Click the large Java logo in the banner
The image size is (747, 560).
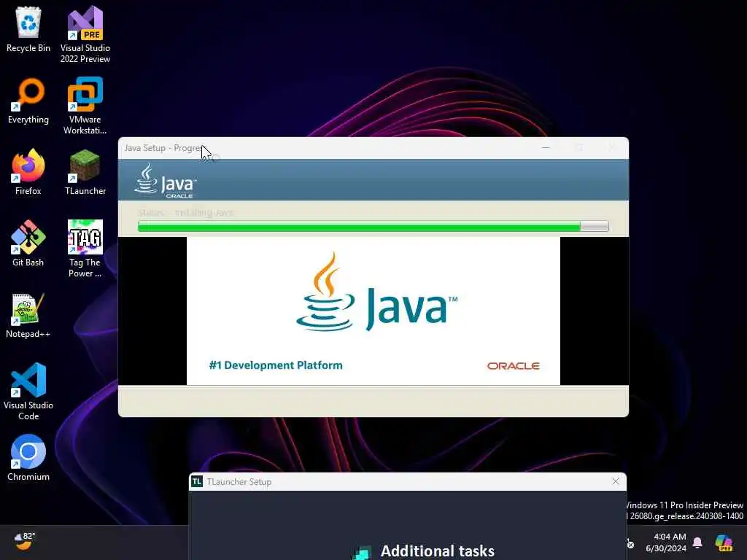(376, 292)
